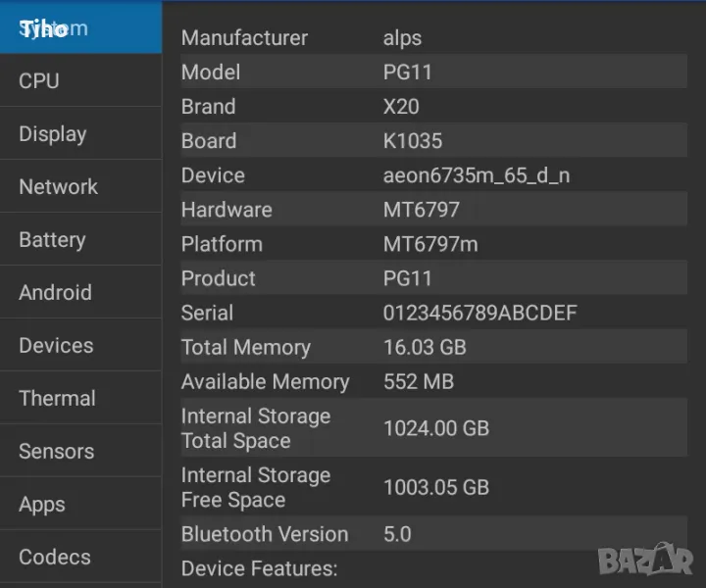Show the Battery information tab

click(x=80, y=240)
